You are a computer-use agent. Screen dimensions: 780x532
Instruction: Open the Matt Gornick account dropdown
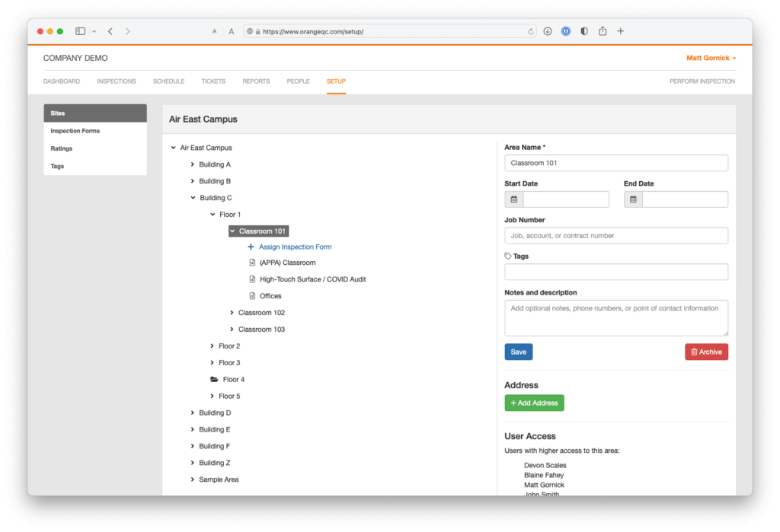point(711,57)
